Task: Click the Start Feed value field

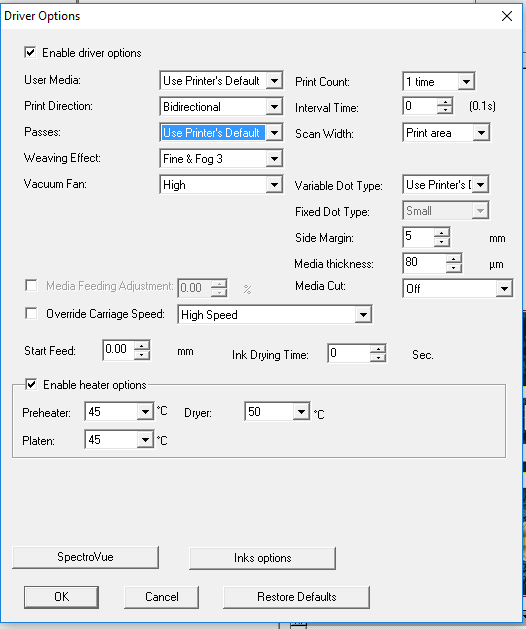Action: pos(119,350)
